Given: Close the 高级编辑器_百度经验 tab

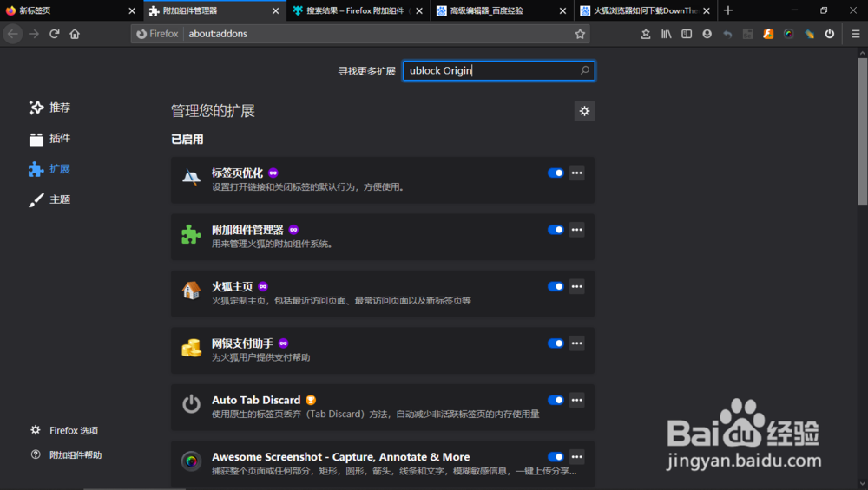Looking at the screenshot, I should coord(562,10).
